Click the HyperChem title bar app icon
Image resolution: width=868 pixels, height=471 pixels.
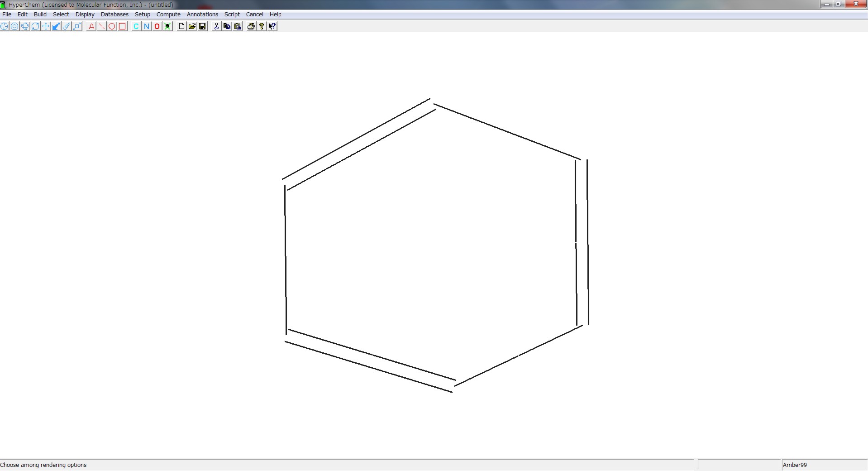pos(3,5)
